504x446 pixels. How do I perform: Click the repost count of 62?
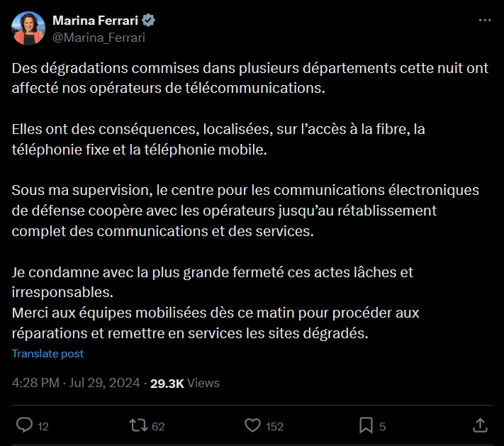(x=158, y=426)
